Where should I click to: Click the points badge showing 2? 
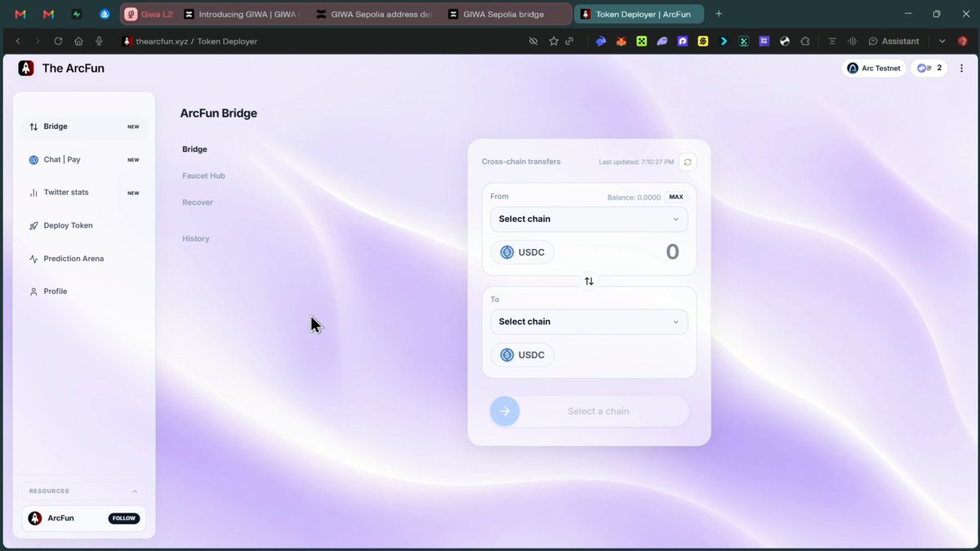point(929,69)
